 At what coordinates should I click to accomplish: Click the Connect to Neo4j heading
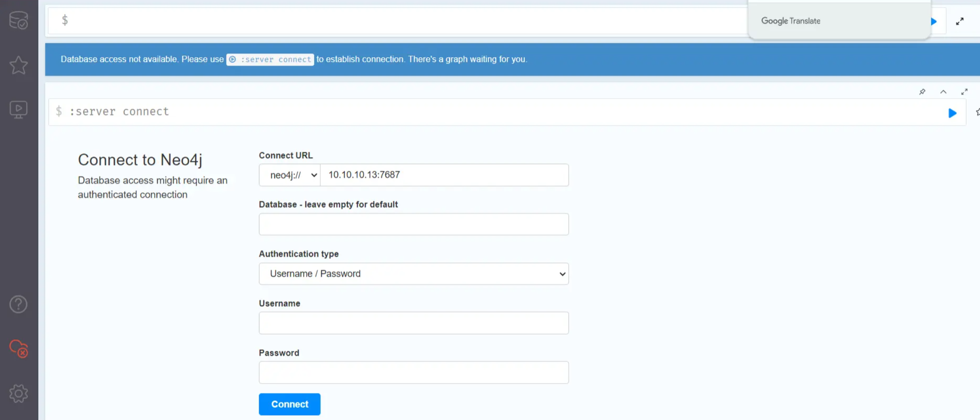coord(140,160)
